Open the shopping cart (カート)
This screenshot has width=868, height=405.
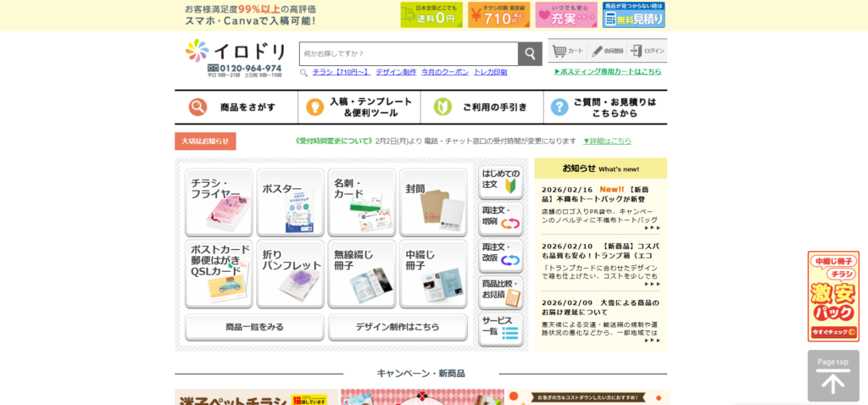pos(568,51)
